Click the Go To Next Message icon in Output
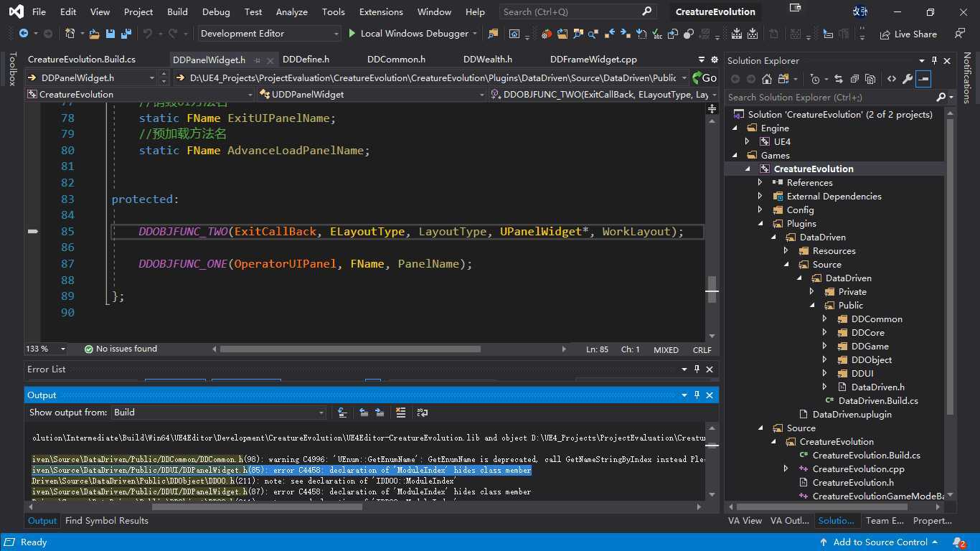 tap(380, 413)
